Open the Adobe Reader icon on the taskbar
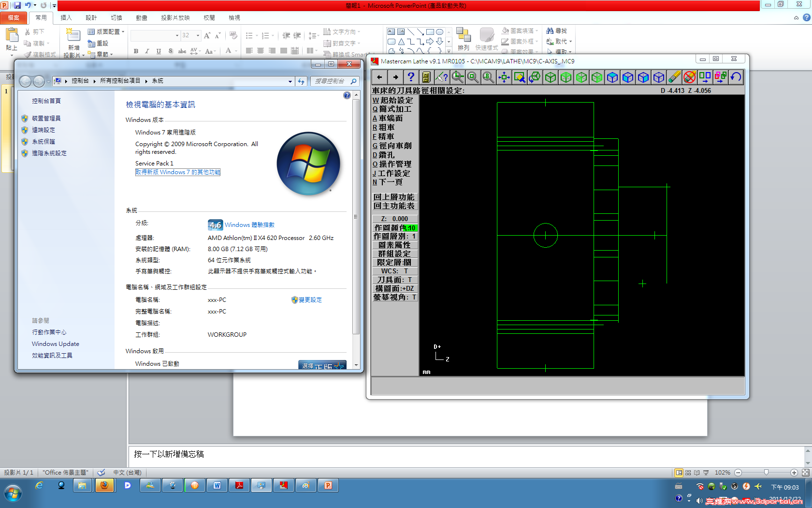The width and height of the screenshot is (812, 508). click(x=239, y=485)
